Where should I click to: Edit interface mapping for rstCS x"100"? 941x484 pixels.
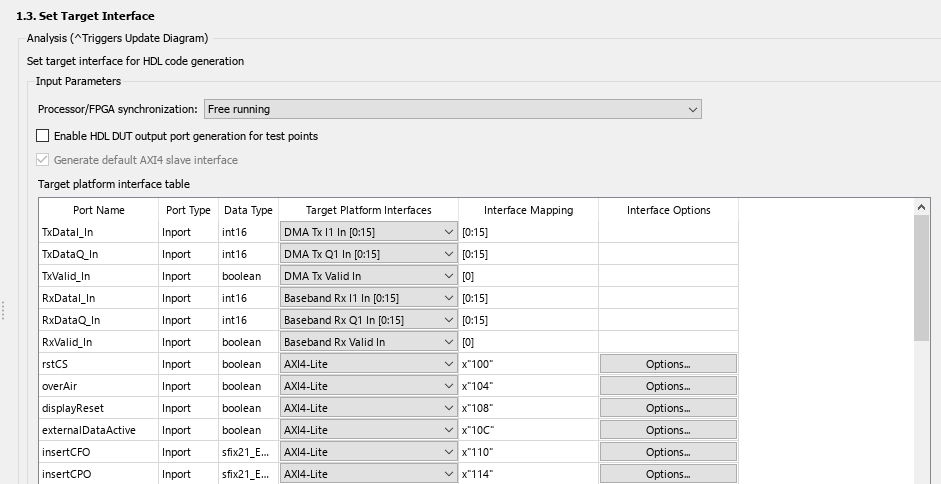click(x=528, y=364)
